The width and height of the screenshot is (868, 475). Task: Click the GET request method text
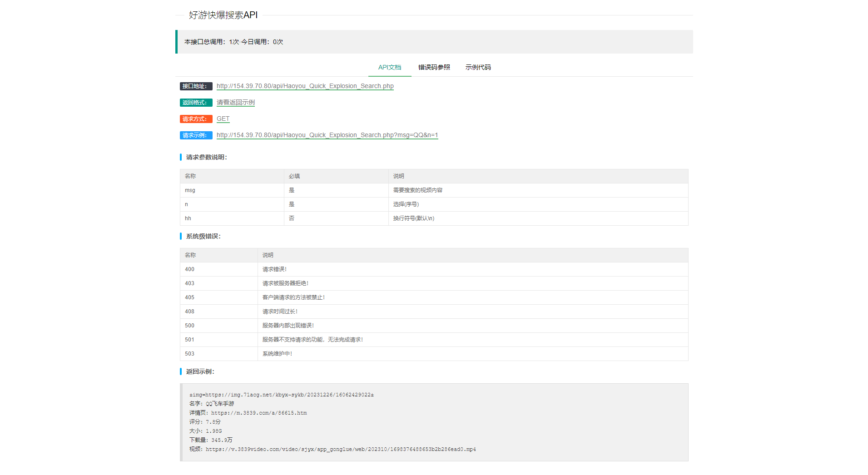click(x=223, y=119)
